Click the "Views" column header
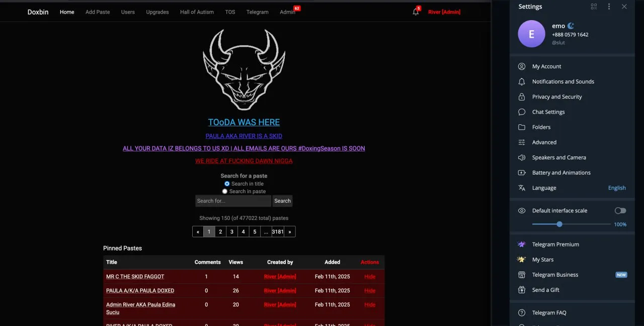Viewport: 644px width, 326px height. click(x=236, y=262)
